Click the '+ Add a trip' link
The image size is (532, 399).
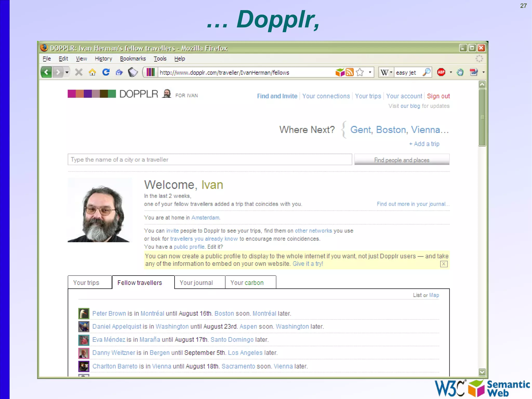424,144
